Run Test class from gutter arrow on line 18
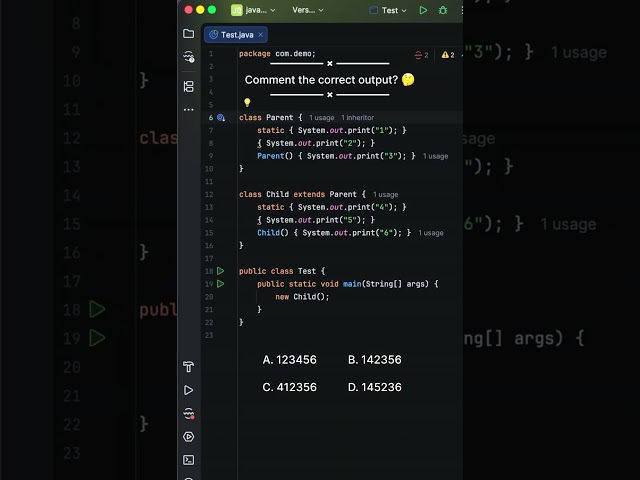640x480 pixels. coord(220,271)
